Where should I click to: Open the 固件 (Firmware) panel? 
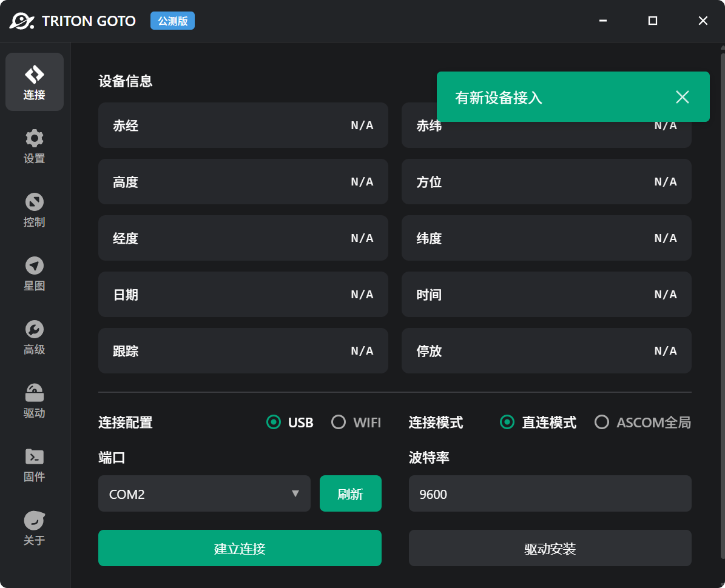(x=34, y=465)
